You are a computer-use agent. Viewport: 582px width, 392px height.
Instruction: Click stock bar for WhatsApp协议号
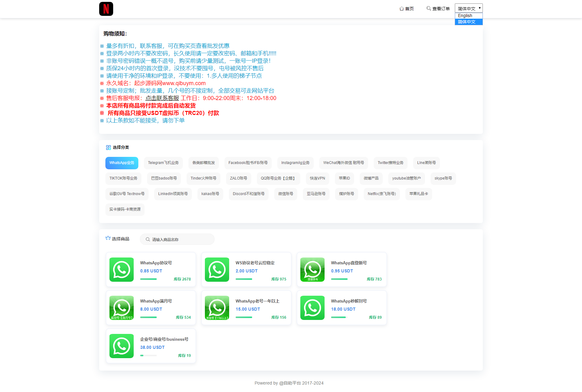[148, 279]
